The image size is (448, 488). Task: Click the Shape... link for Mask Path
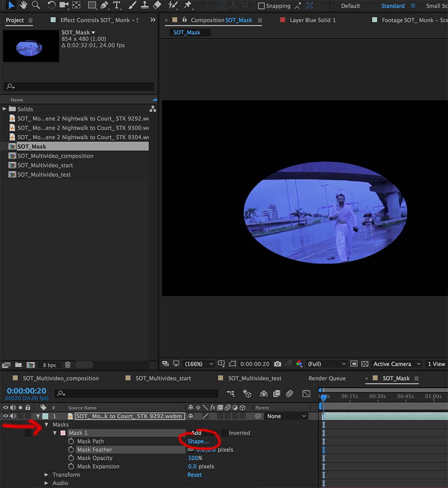(198, 441)
